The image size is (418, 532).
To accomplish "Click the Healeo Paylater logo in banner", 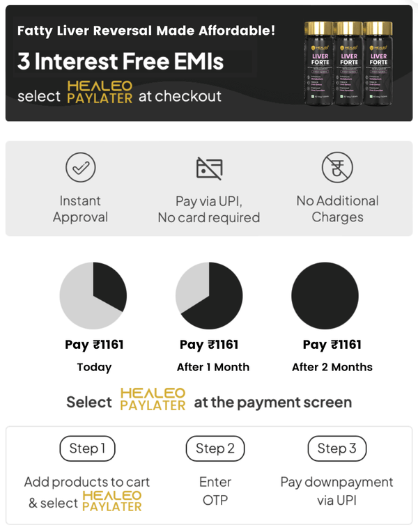I will pyautogui.click(x=100, y=93).
